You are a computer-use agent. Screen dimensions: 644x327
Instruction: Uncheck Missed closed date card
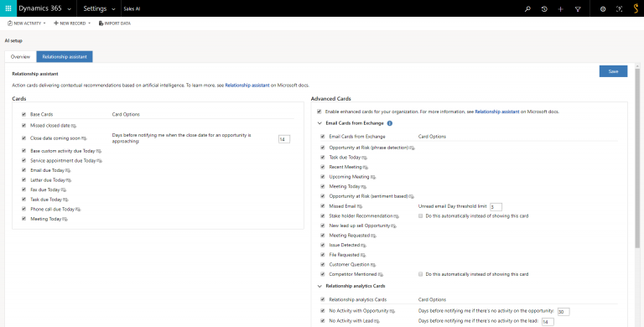pos(23,125)
